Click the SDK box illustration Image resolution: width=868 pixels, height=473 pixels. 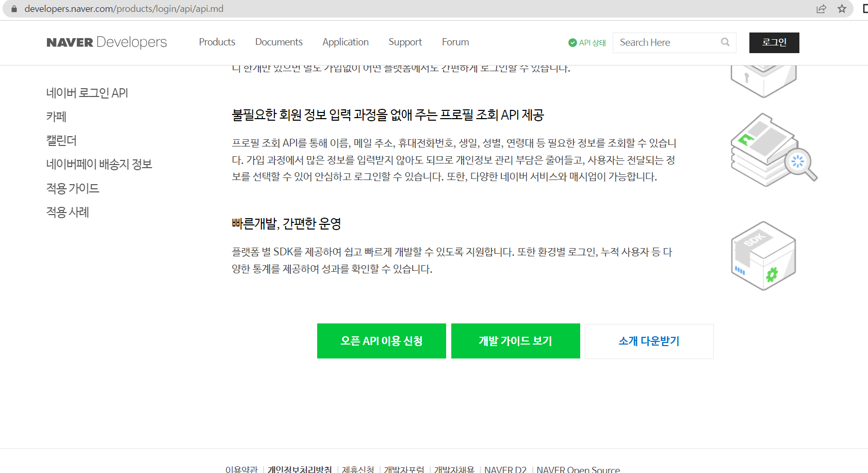click(x=764, y=256)
